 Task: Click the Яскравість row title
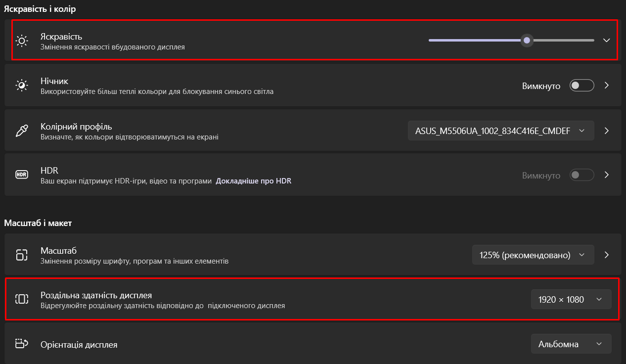pyautogui.click(x=61, y=37)
